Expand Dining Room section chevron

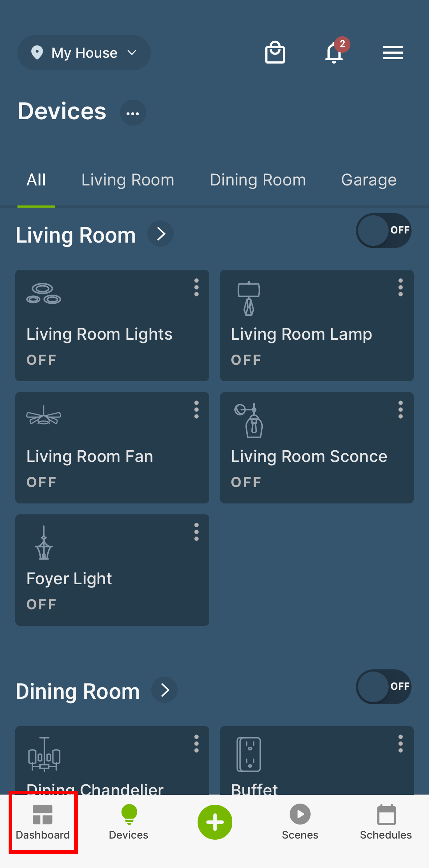tap(165, 690)
